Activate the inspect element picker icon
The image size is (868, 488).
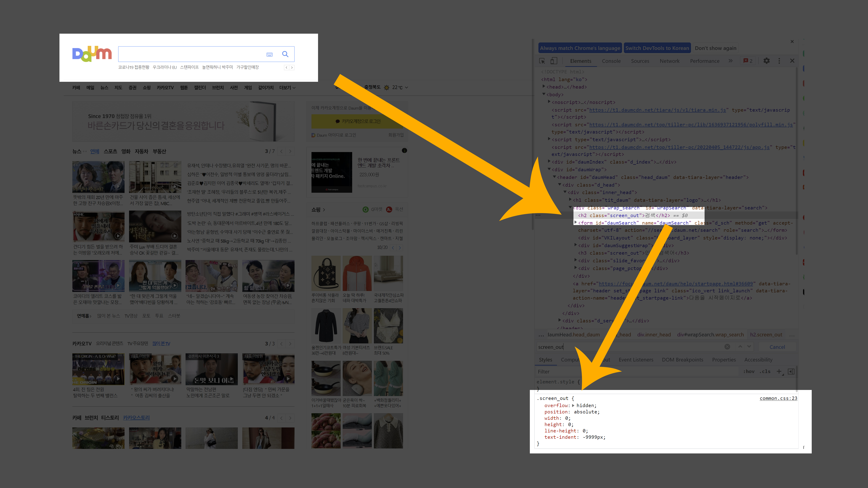click(542, 61)
